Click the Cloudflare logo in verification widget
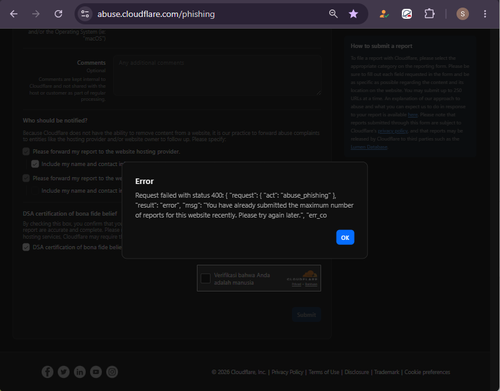This screenshot has height=391, width=500. pos(302,276)
